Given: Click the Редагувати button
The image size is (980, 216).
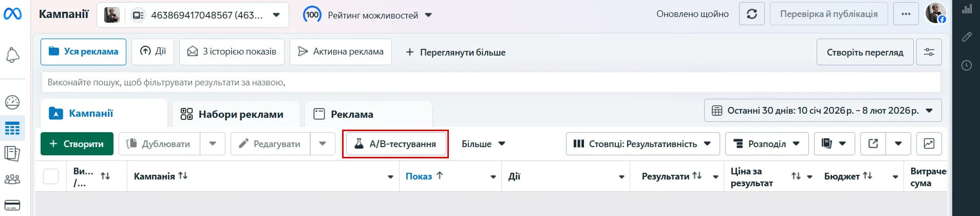Looking at the screenshot, I should click(x=271, y=143).
